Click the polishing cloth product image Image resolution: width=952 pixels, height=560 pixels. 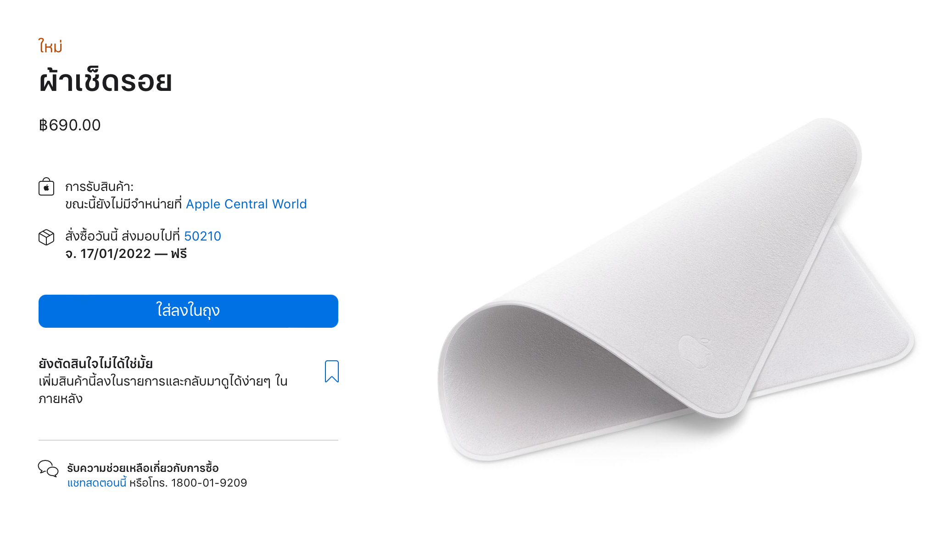(676, 290)
